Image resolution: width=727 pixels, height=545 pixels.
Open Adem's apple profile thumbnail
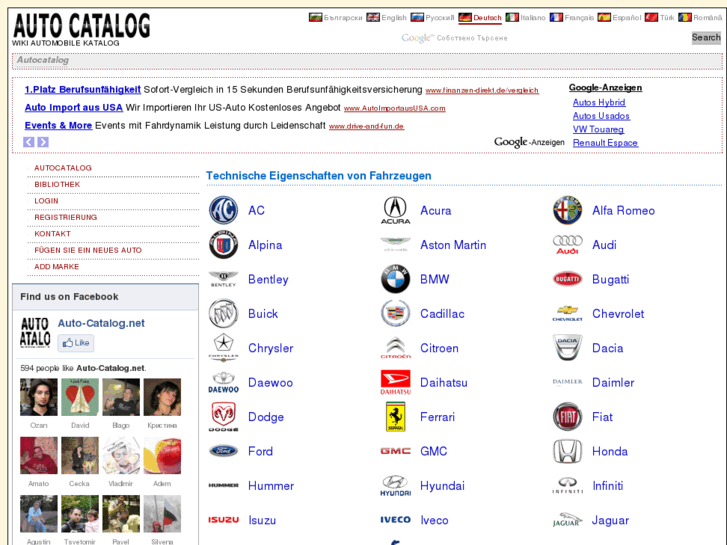pyautogui.click(x=162, y=455)
